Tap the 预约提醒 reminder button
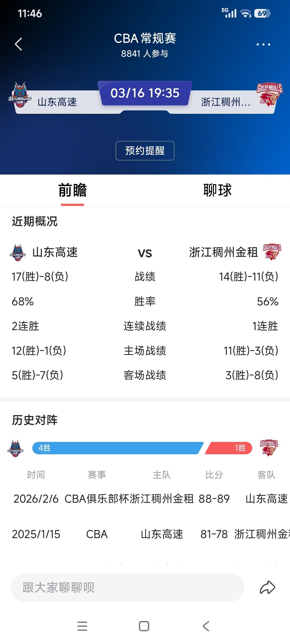This screenshot has width=290, height=644. [x=145, y=151]
